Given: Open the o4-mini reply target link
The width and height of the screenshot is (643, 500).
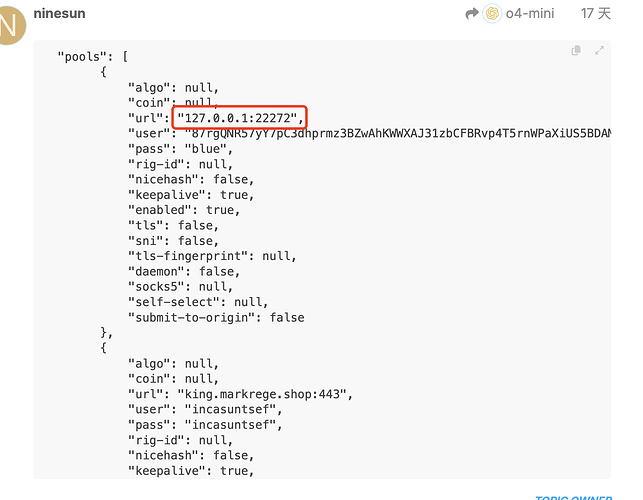Looking at the screenshot, I should point(529,14).
